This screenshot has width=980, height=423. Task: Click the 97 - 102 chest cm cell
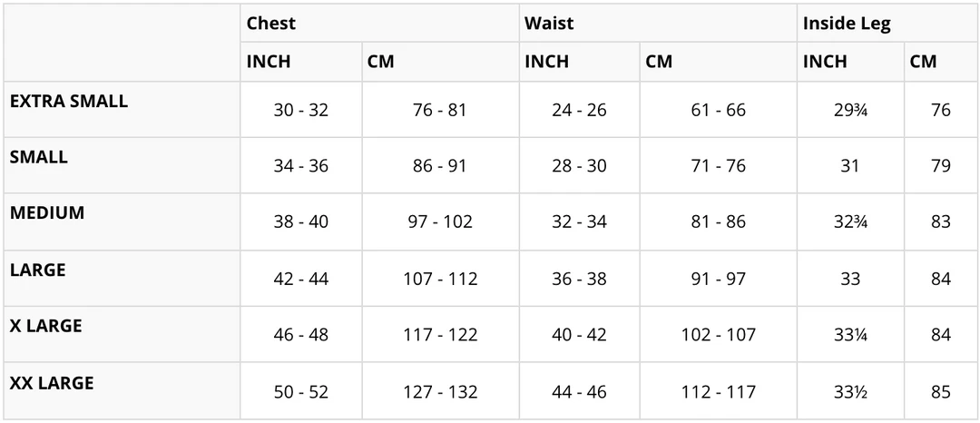pyautogui.click(x=440, y=222)
